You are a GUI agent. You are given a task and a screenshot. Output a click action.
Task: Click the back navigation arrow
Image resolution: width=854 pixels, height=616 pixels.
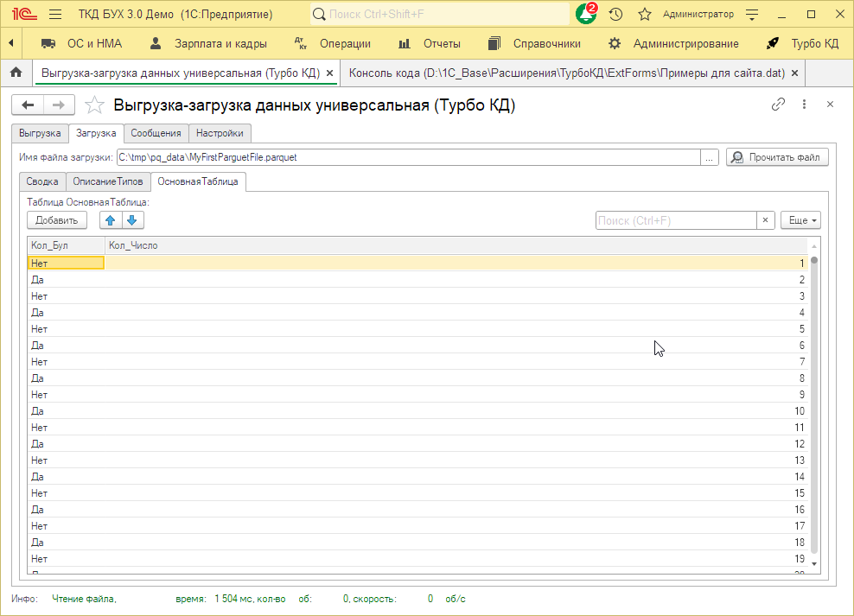click(29, 105)
